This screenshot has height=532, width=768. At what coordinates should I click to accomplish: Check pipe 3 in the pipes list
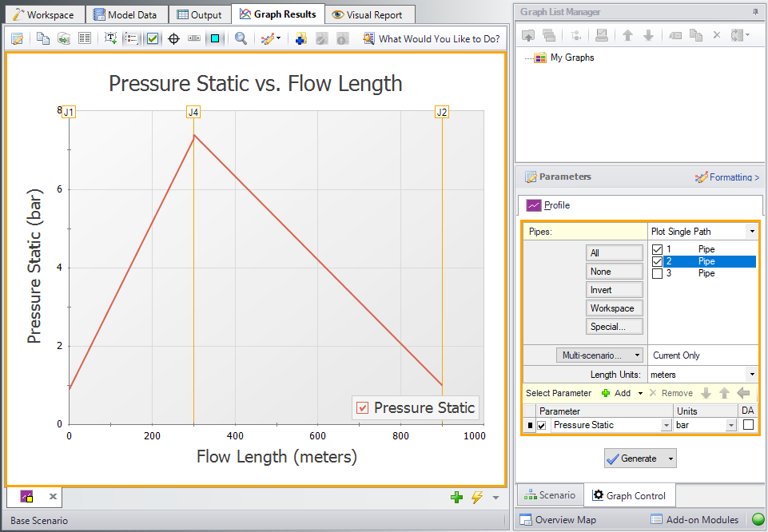(x=657, y=273)
